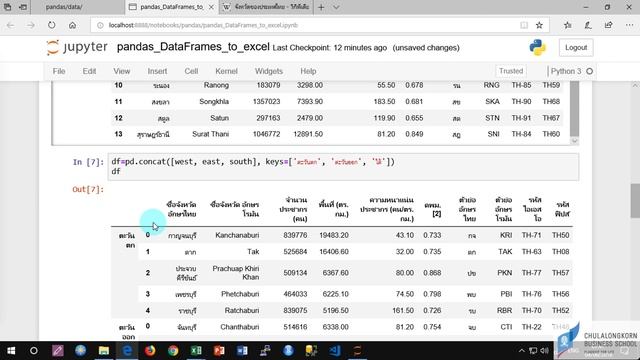Click area value 16406.60

pos(334,251)
